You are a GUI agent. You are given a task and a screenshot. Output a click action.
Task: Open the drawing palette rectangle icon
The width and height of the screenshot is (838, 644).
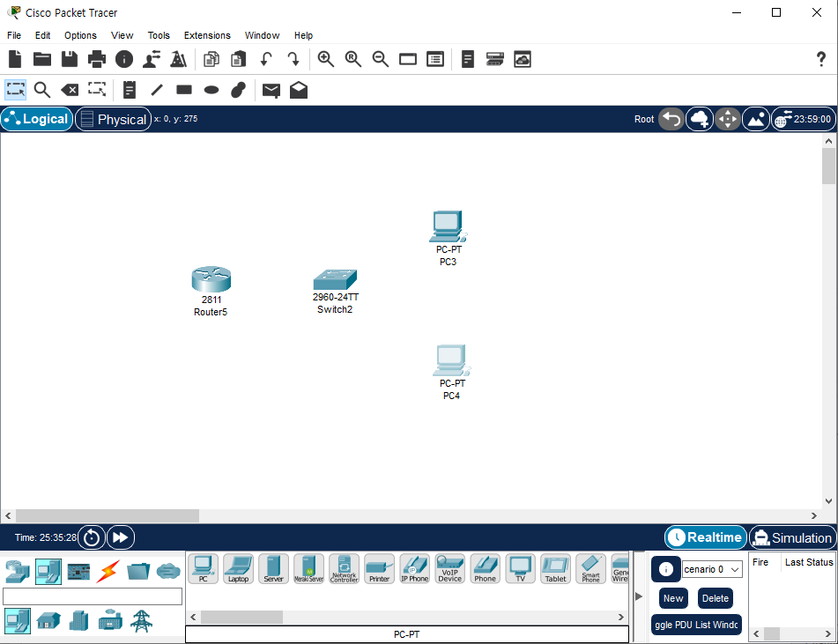(x=408, y=59)
